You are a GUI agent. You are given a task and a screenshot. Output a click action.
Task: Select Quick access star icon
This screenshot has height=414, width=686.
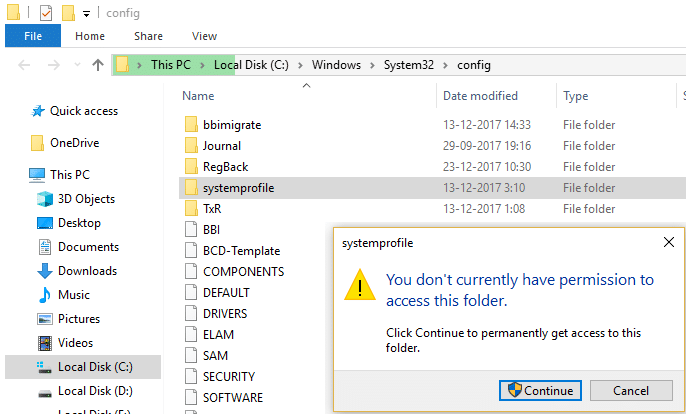38,111
